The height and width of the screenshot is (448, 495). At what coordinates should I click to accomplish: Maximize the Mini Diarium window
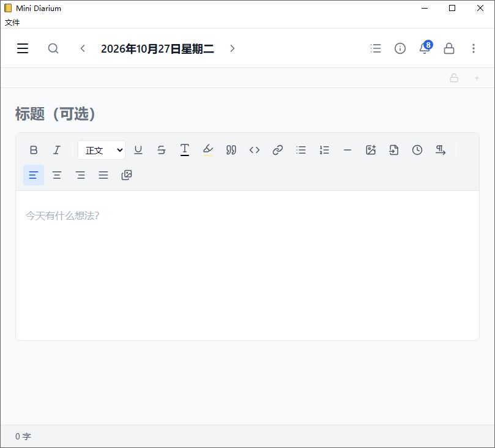click(452, 8)
